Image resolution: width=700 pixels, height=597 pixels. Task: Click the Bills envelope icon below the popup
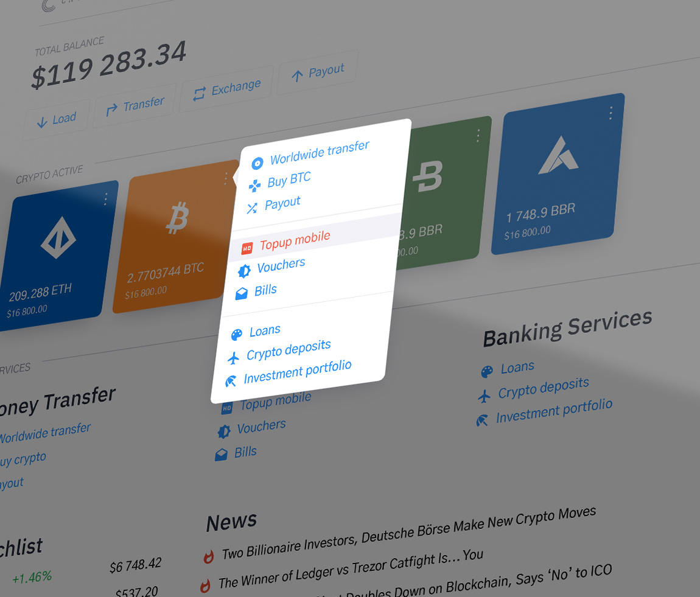221,455
